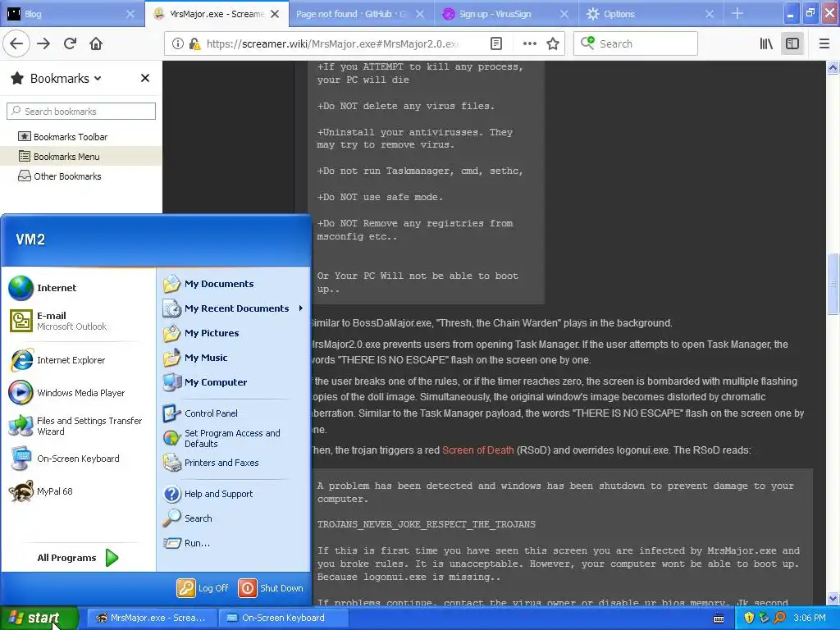This screenshot has width=840, height=630.
Task: Bookmark this page with the star
Action: [x=553, y=43]
